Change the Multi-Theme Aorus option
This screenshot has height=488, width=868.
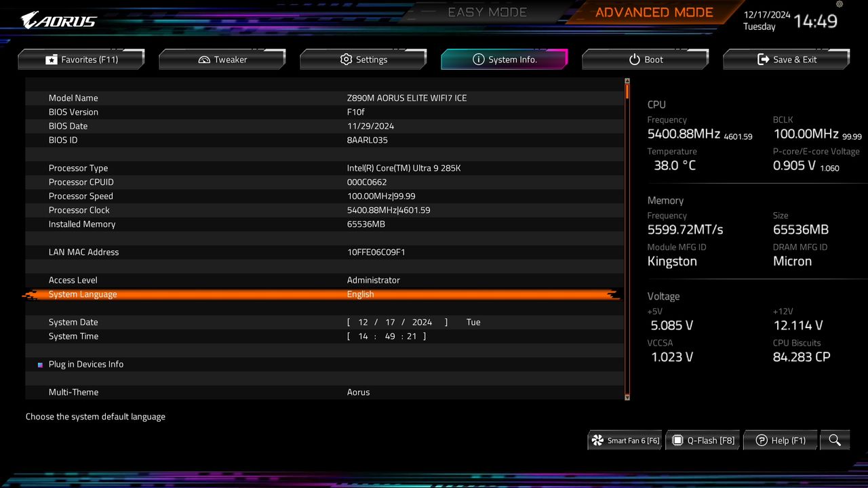click(358, 392)
